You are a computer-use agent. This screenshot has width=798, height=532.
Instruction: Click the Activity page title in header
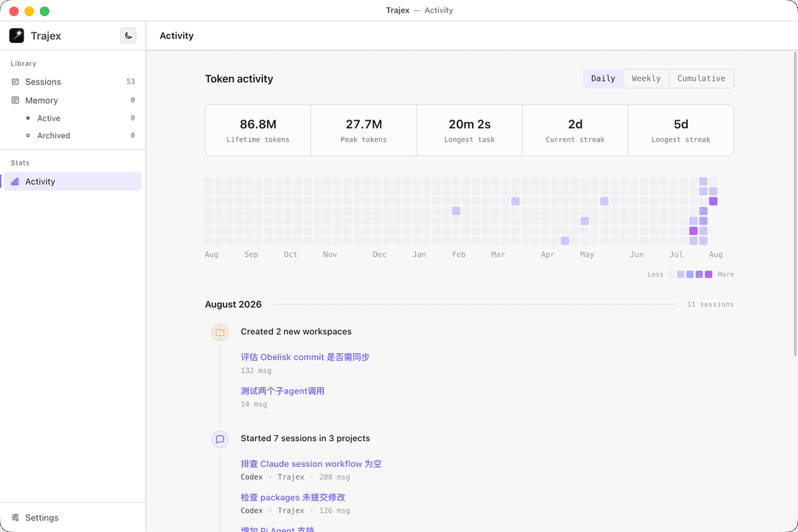point(177,35)
